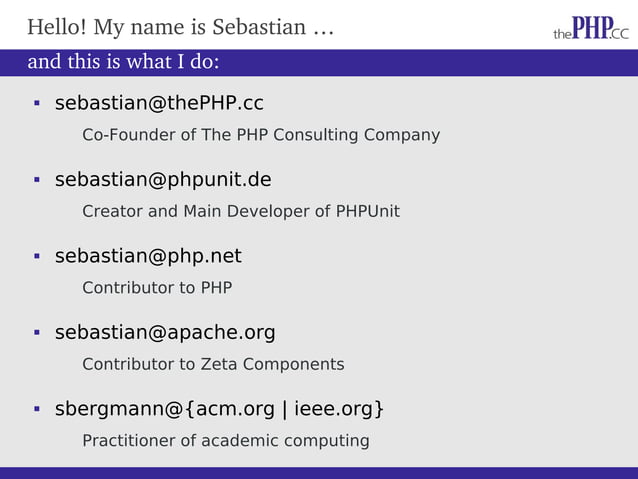Click the bullet beside the sbergmann address

click(35, 409)
